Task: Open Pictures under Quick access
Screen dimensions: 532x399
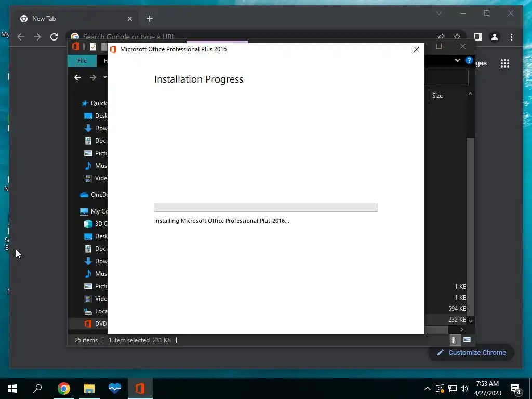Action: (x=96, y=153)
